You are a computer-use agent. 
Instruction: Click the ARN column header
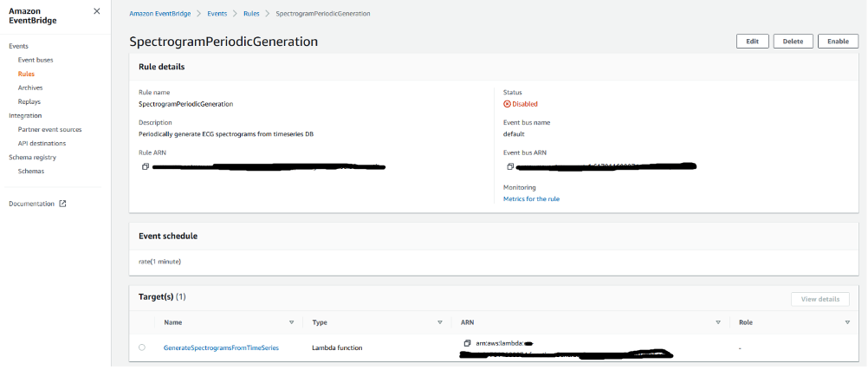467,322
